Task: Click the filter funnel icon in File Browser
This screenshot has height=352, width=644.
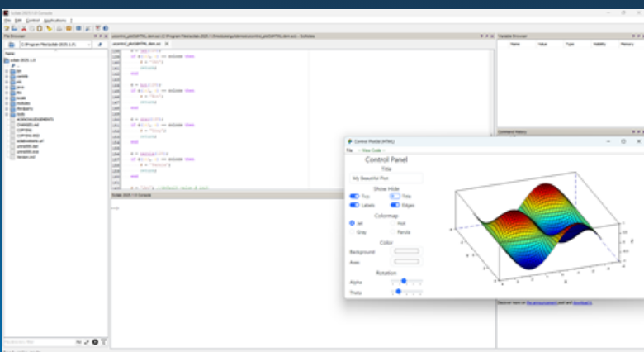Action: (x=104, y=341)
